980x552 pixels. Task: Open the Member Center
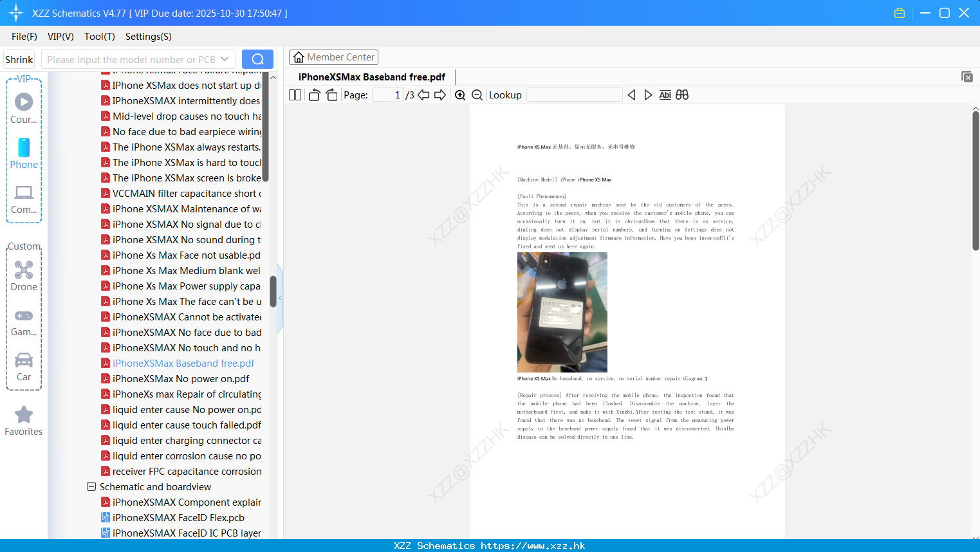(333, 57)
